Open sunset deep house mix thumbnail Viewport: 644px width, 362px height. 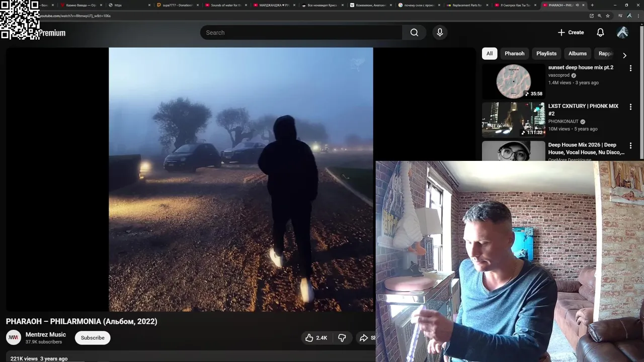pyautogui.click(x=513, y=81)
